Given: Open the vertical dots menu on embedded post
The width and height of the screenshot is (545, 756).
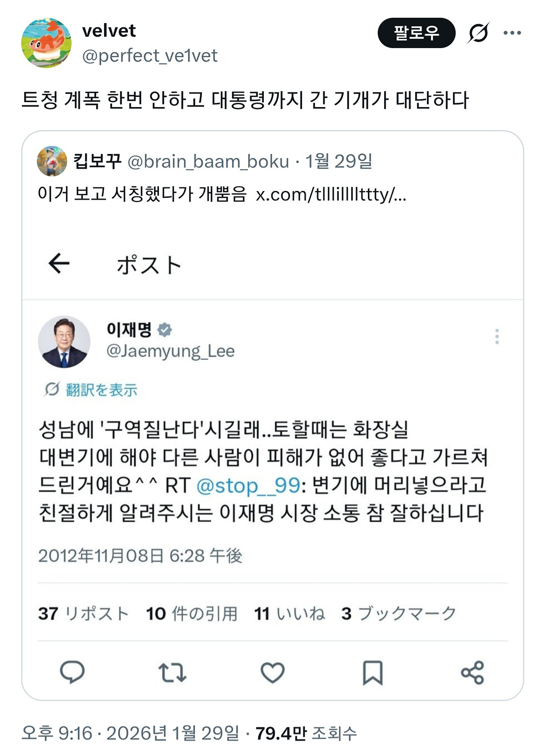Looking at the screenshot, I should click(497, 336).
